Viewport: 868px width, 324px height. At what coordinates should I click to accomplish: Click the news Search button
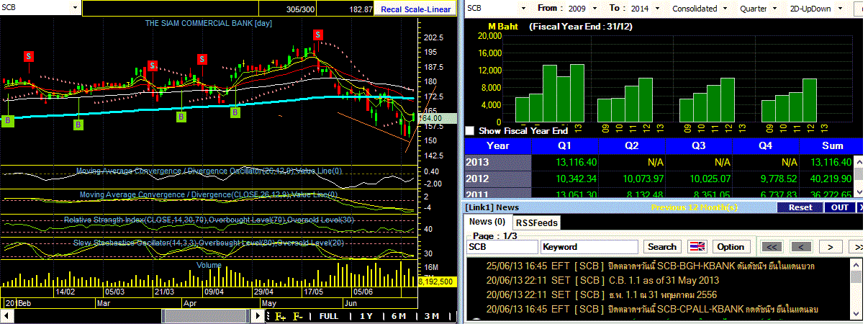click(x=662, y=246)
